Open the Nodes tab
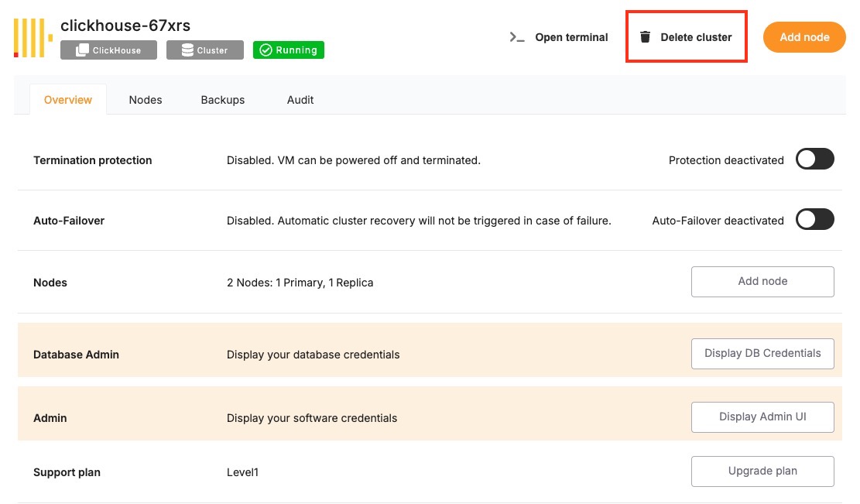This screenshot has width=860, height=504. [x=146, y=100]
